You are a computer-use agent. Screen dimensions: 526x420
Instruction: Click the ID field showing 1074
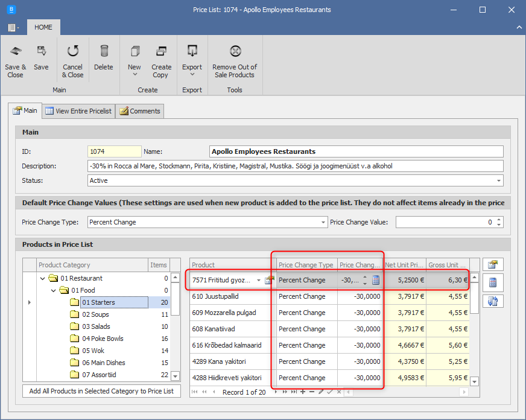tap(115, 151)
